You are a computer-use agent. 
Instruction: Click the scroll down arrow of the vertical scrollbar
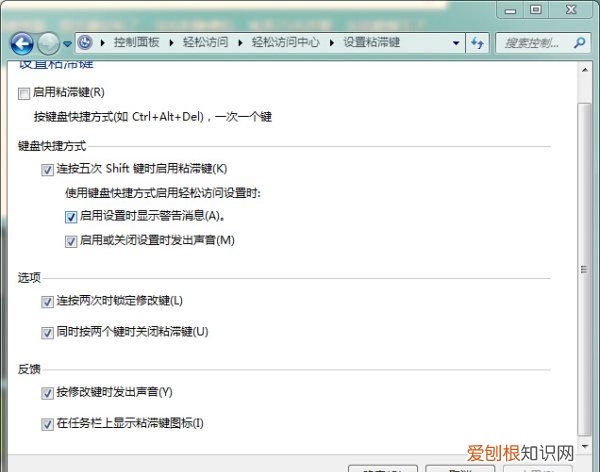pos(585,446)
